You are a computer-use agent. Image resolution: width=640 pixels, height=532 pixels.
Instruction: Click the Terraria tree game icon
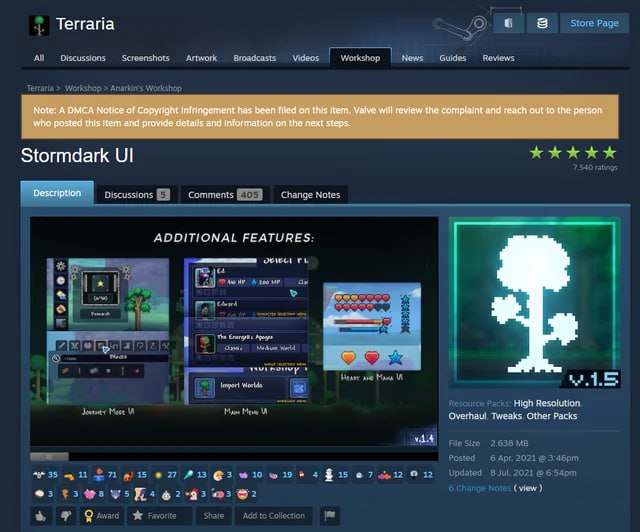(x=39, y=24)
